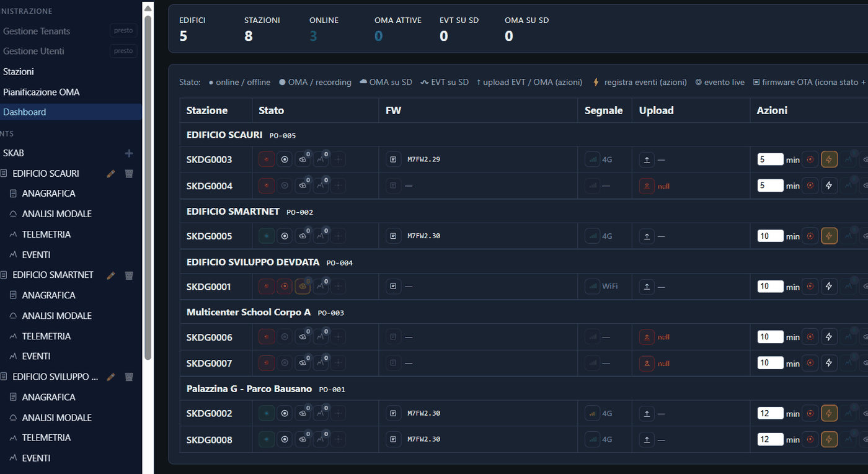Click the upload icon for station SKDG0003
Viewport: 868px width, 474px height.
click(647, 159)
